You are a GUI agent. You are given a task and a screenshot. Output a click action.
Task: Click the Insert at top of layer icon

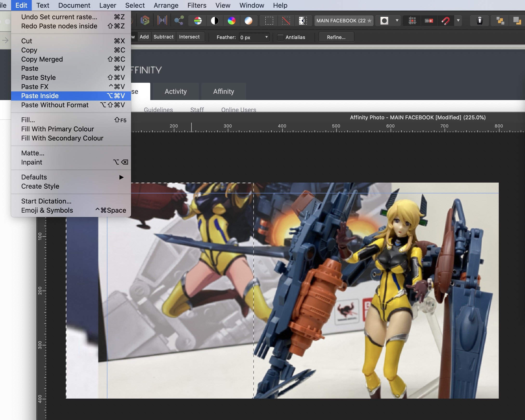517,21
